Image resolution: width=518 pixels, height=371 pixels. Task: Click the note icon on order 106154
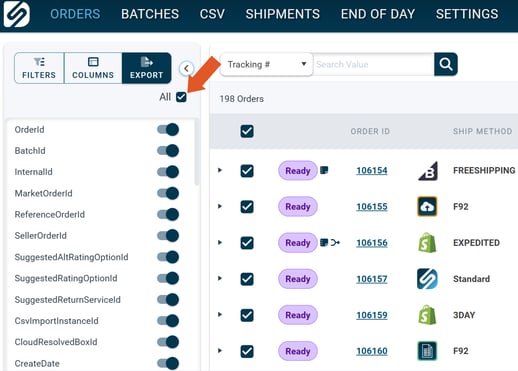tap(324, 170)
